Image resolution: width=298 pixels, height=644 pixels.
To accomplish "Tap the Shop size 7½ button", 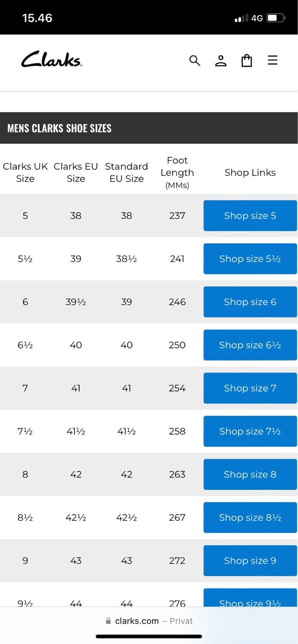I will click(x=250, y=431).
